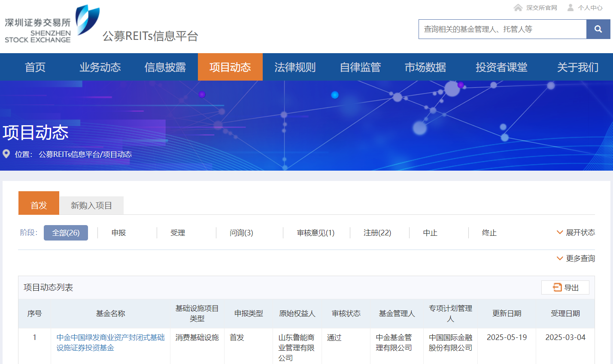Click the user icon beside 个人中心

(x=571, y=8)
